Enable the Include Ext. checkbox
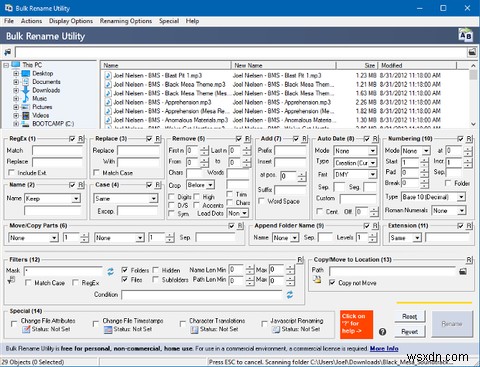The height and width of the screenshot is (367, 480). click(12, 173)
